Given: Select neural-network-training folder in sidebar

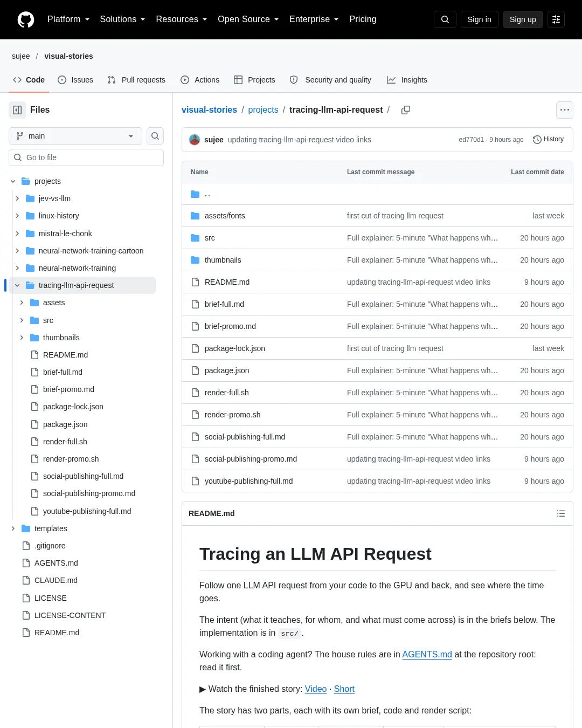Looking at the screenshot, I should pos(77,268).
